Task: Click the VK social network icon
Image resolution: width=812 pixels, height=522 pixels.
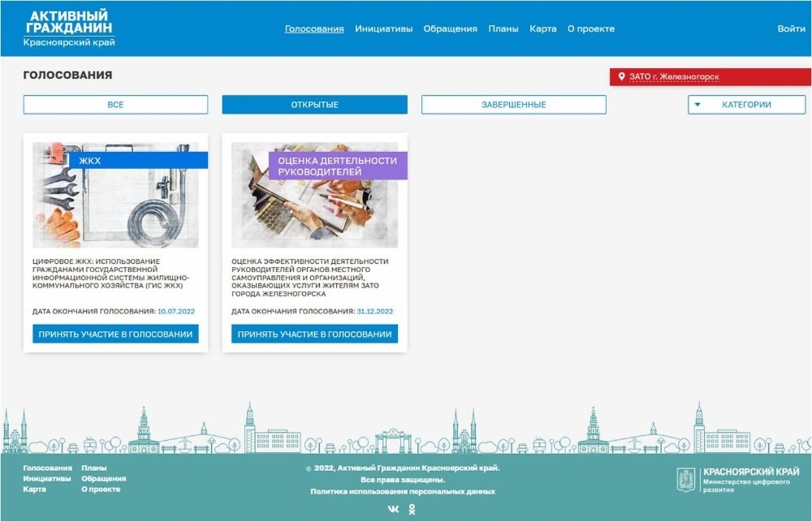Action: 394,509
